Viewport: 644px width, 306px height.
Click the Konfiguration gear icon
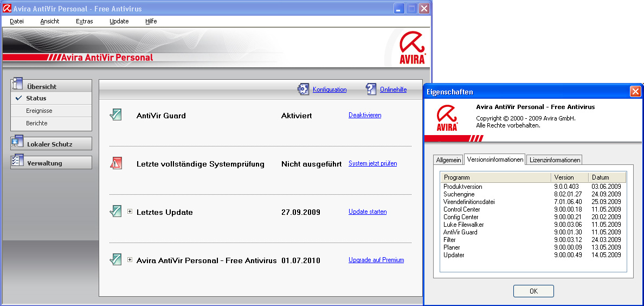click(303, 89)
